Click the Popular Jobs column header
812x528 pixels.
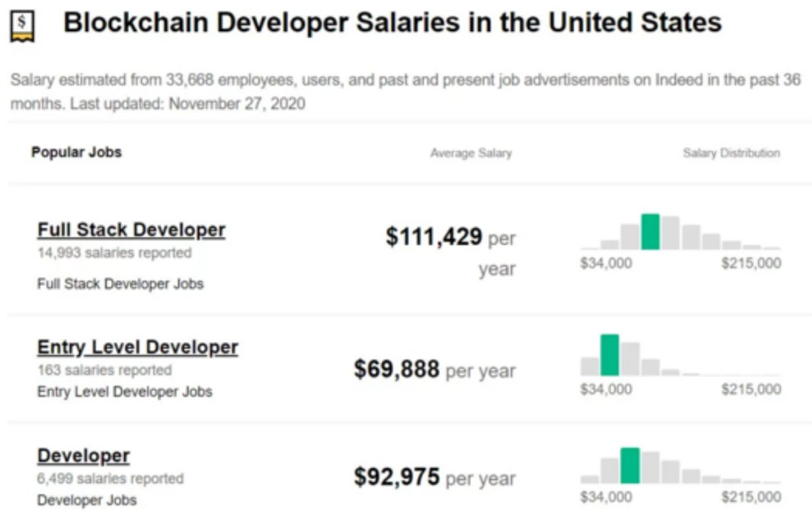pos(77,152)
